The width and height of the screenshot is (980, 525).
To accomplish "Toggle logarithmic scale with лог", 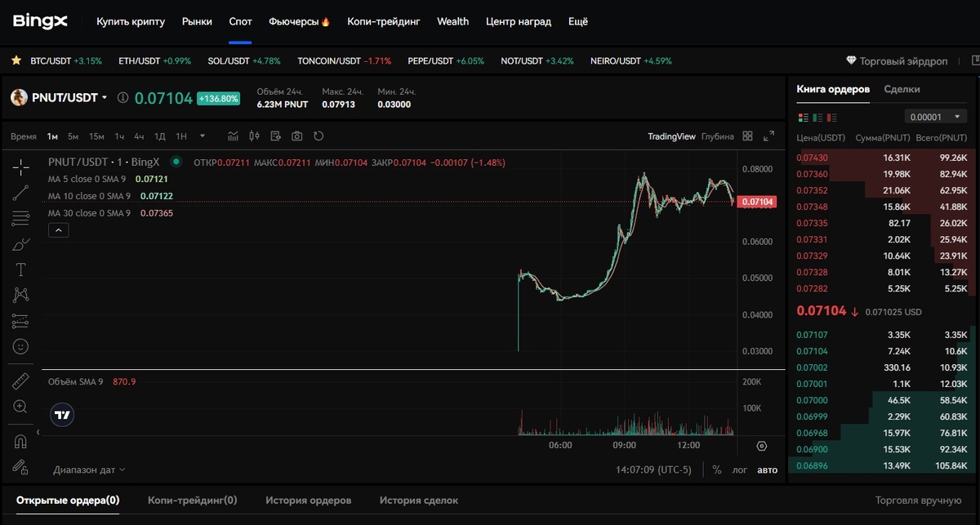I will coord(741,469).
